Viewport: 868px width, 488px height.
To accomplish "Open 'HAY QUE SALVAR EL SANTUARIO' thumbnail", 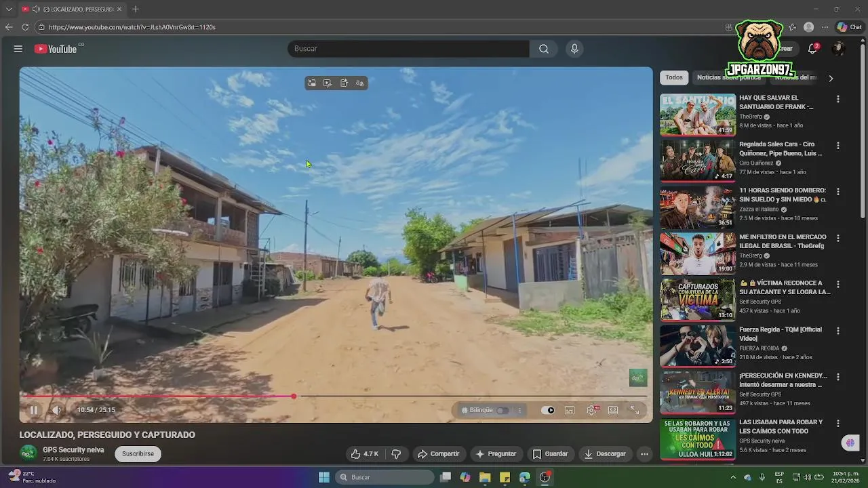I will (698, 115).
